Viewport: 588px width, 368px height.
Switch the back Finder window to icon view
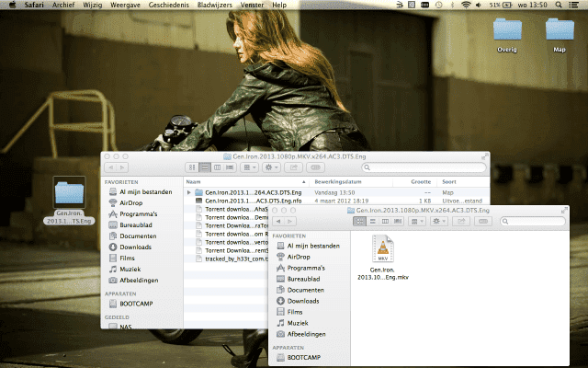coord(192,167)
